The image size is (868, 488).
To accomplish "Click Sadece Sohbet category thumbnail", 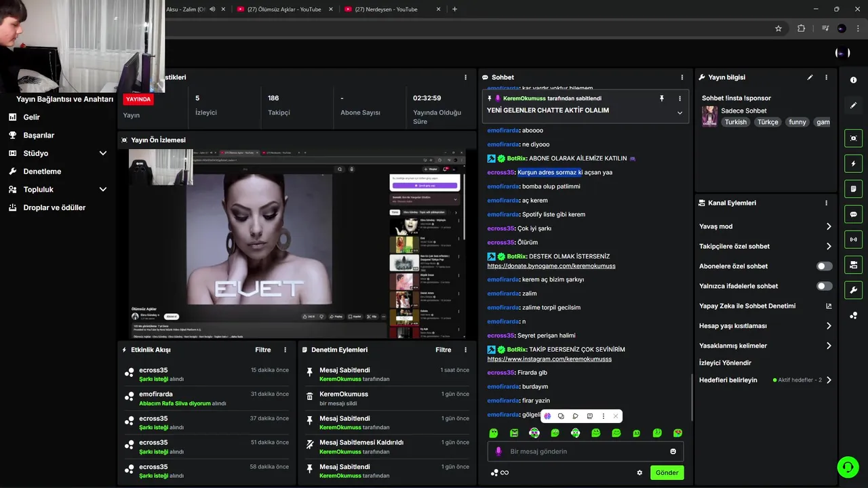I will click(x=709, y=116).
